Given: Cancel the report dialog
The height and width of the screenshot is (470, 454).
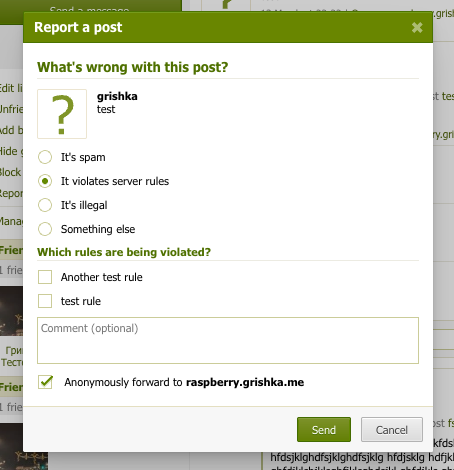Looking at the screenshot, I should [x=392, y=430].
